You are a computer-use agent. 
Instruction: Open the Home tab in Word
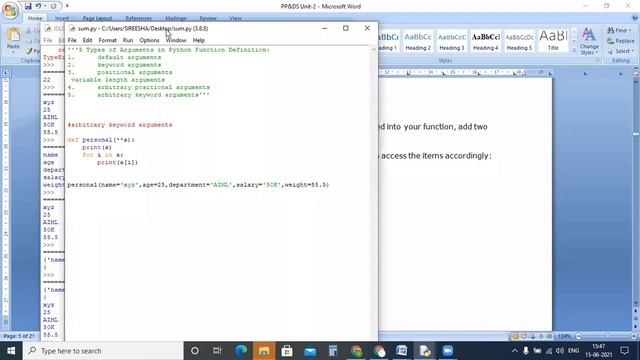click(x=35, y=18)
